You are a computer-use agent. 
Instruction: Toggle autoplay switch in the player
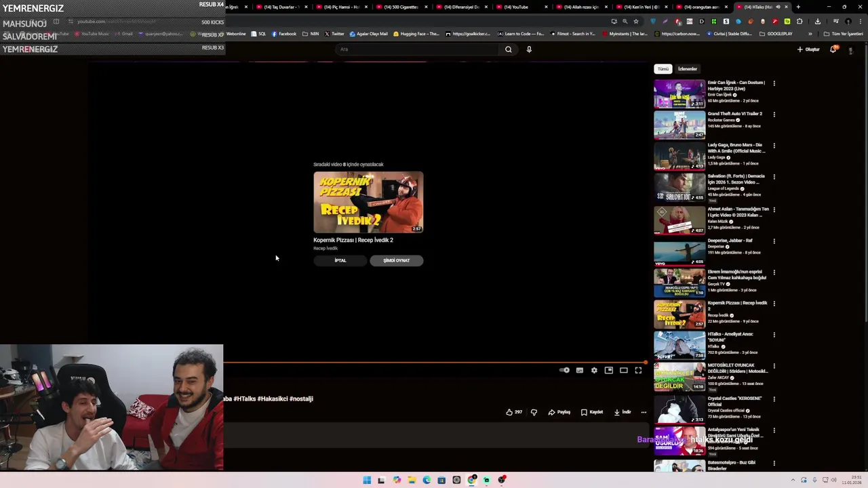(x=564, y=370)
